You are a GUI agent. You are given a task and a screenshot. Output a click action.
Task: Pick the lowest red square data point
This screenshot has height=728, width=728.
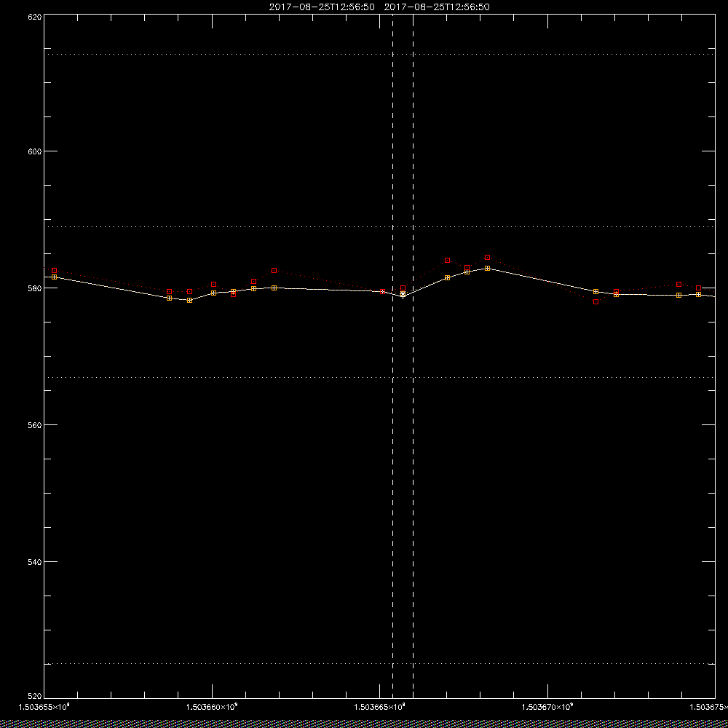[596, 302]
